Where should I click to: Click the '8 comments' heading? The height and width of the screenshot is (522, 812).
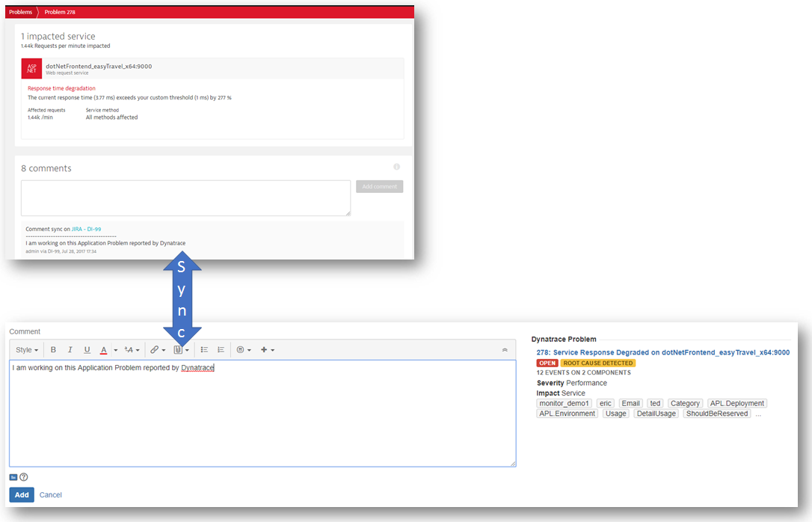46,168
